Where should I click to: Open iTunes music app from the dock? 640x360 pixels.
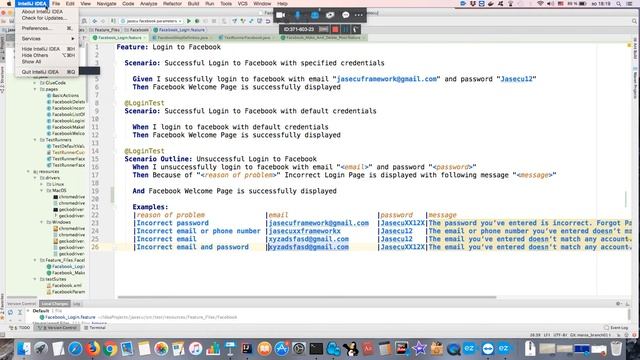pyautogui.click(x=196, y=349)
